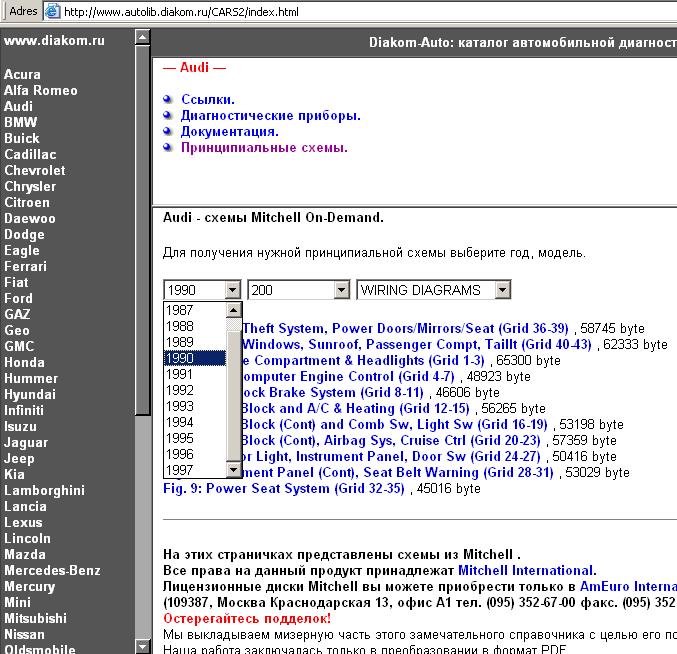Select 1995 in the year list

[x=195, y=438]
